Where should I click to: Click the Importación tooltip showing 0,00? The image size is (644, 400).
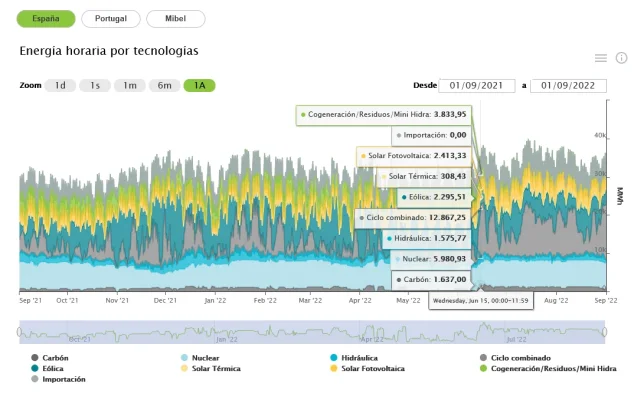(432, 135)
